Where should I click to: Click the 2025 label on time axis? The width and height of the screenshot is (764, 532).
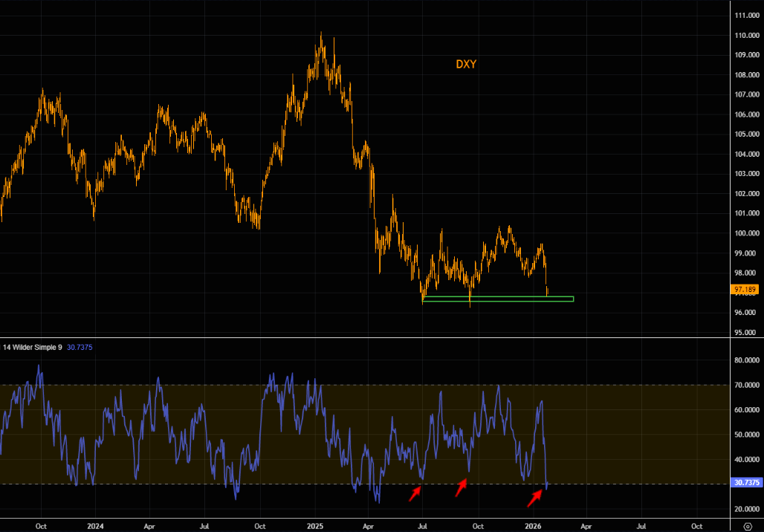[314, 525]
